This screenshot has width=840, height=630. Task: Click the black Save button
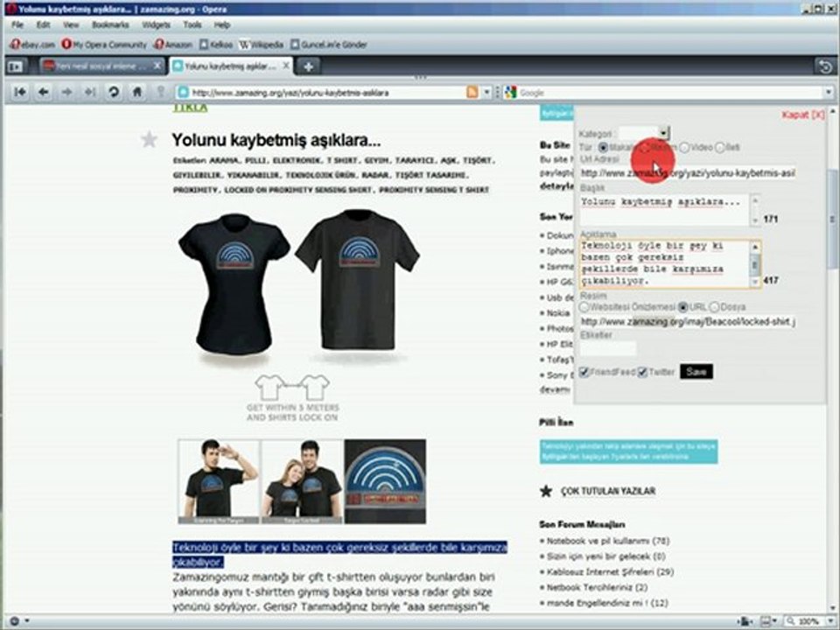coord(696,371)
